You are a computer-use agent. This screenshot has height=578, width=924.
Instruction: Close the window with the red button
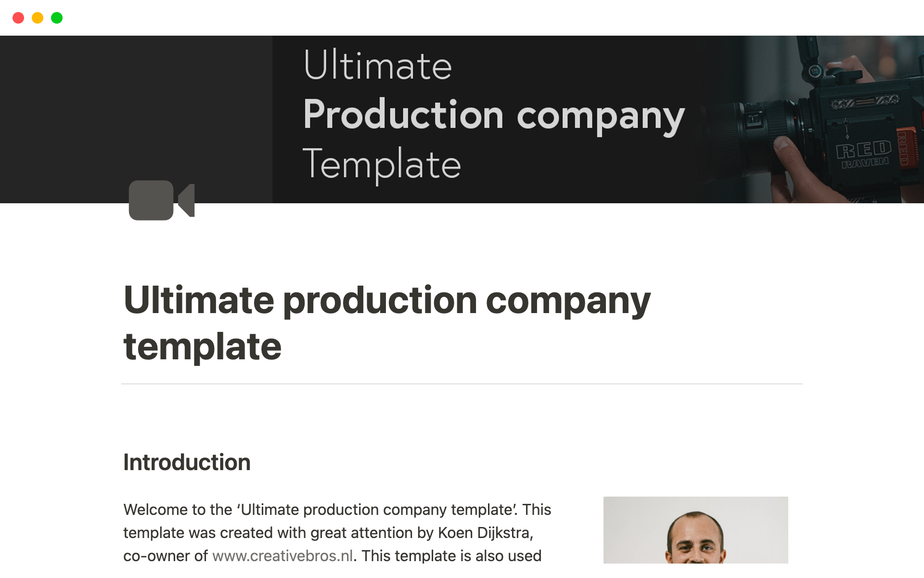click(x=18, y=18)
